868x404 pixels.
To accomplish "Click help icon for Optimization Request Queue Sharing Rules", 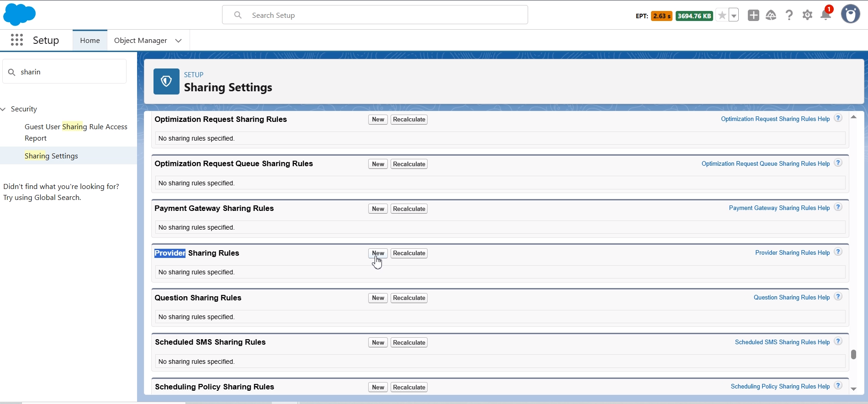I will click(x=838, y=163).
